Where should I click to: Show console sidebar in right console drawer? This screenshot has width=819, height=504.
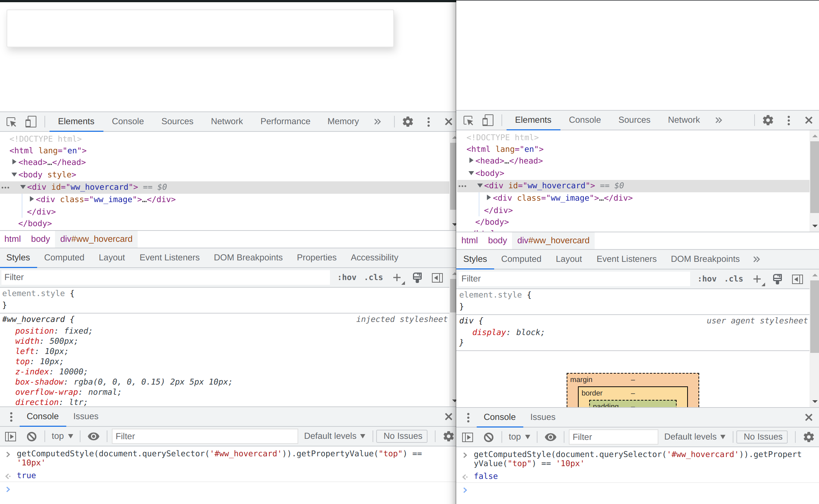[468, 437]
